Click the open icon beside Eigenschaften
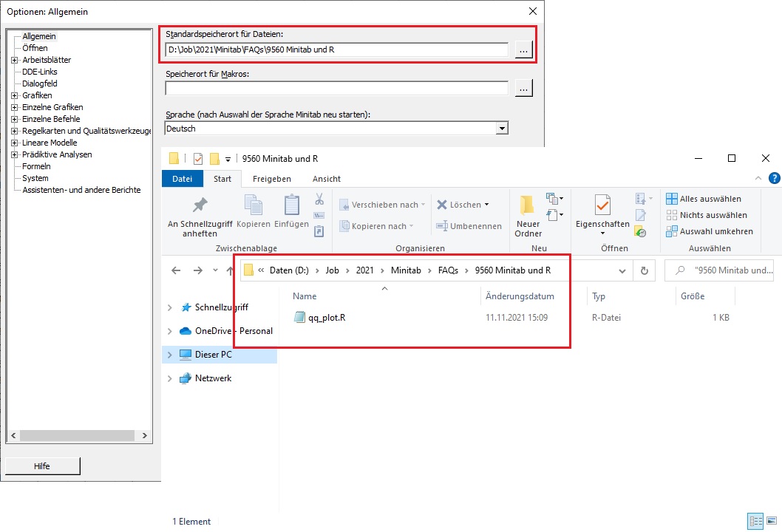The width and height of the screenshot is (782, 532). coord(643,199)
